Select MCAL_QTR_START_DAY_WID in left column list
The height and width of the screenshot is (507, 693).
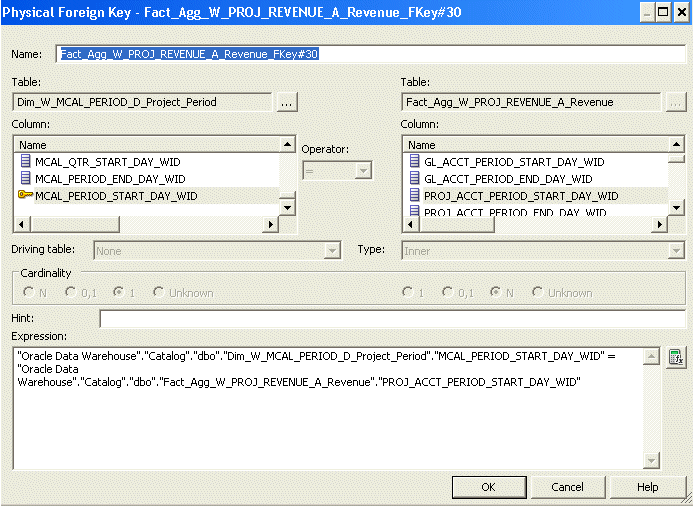(x=107, y=162)
